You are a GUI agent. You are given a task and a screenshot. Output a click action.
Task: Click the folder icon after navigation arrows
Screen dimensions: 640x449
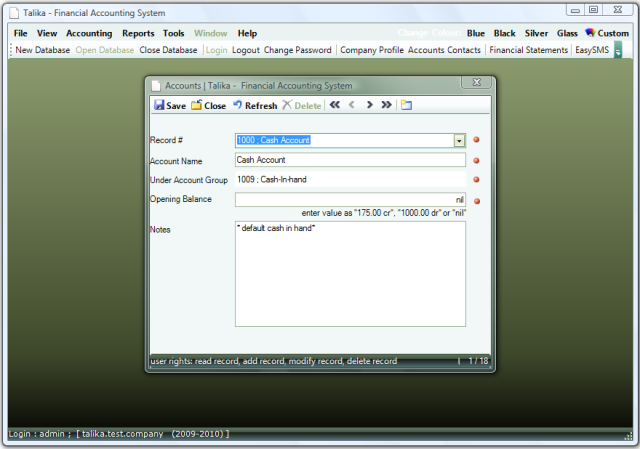406,105
